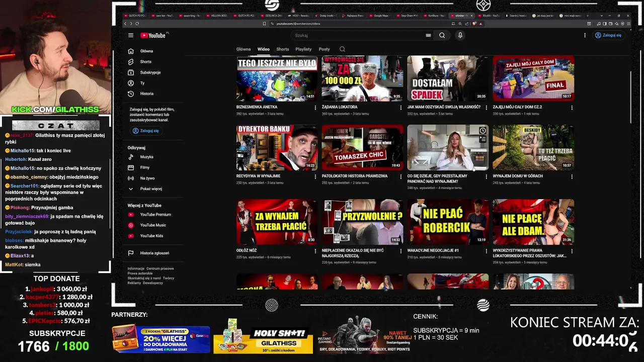Start voice search with microphone icon
The width and height of the screenshot is (644, 362).
point(460,35)
